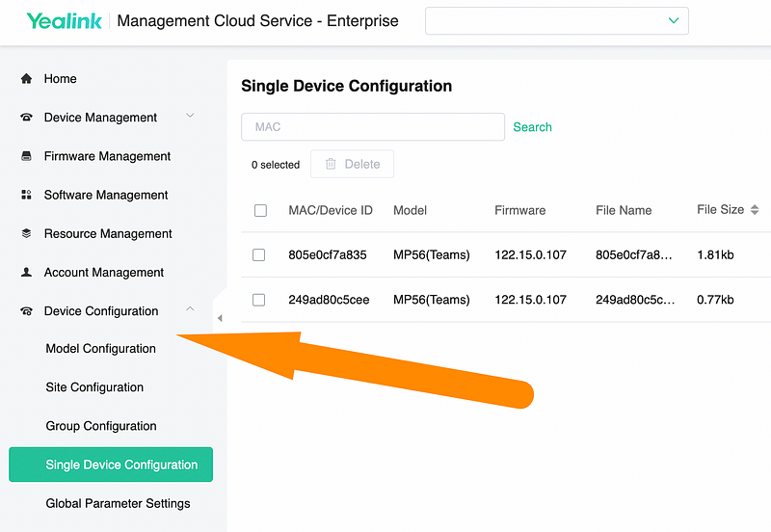Click the Search link

click(x=532, y=127)
